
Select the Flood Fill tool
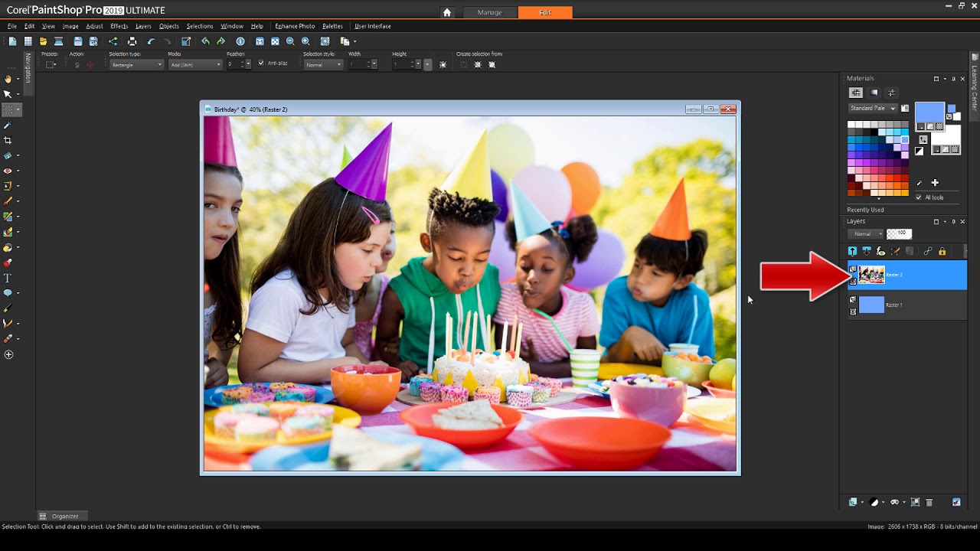tap(8, 247)
